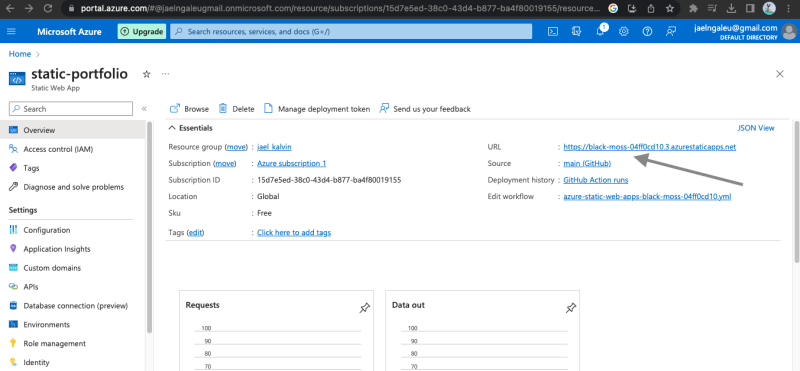Screen dimensions: 800x371
Task: Click the main content vertical scrollbar
Action: 797,191
